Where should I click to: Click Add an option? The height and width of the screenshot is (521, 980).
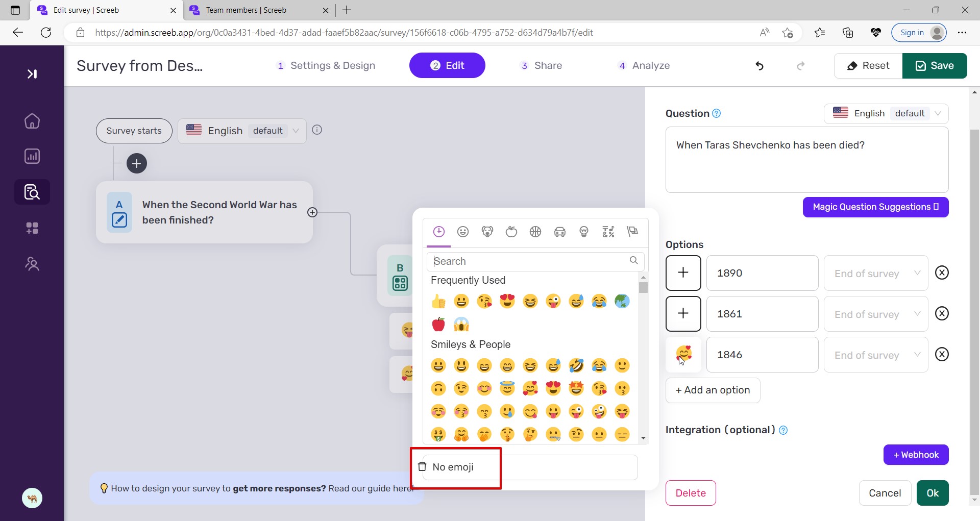pyautogui.click(x=713, y=390)
